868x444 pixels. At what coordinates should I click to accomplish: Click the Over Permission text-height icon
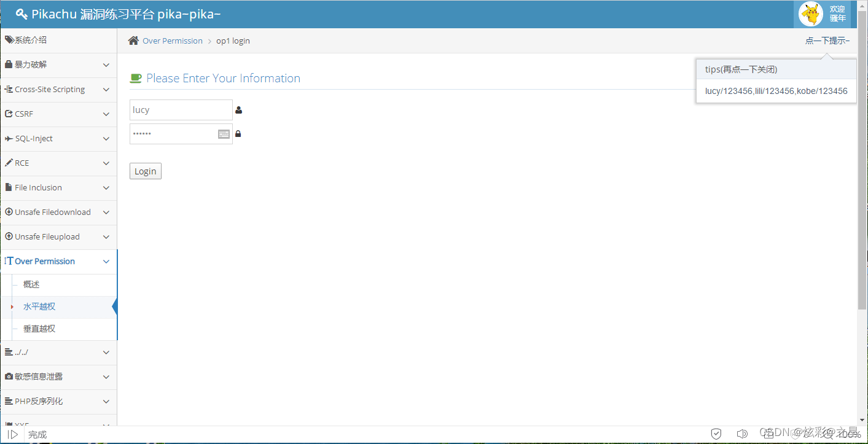[9, 261]
